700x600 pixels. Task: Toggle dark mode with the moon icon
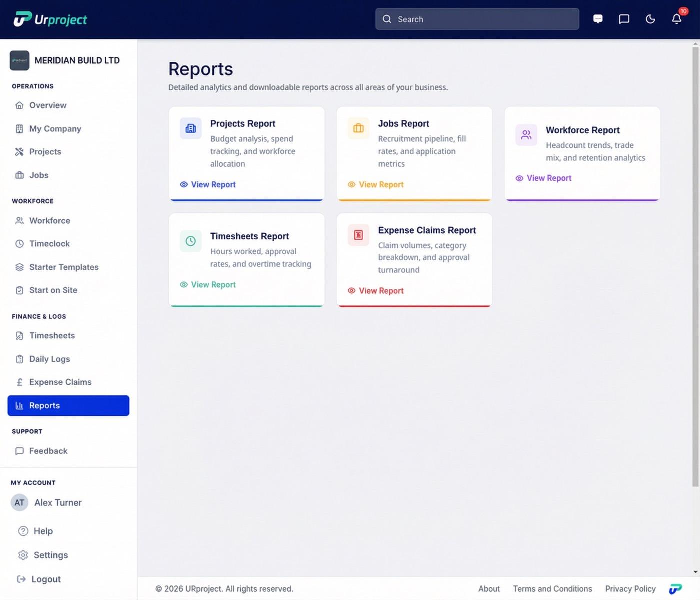point(650,19)
